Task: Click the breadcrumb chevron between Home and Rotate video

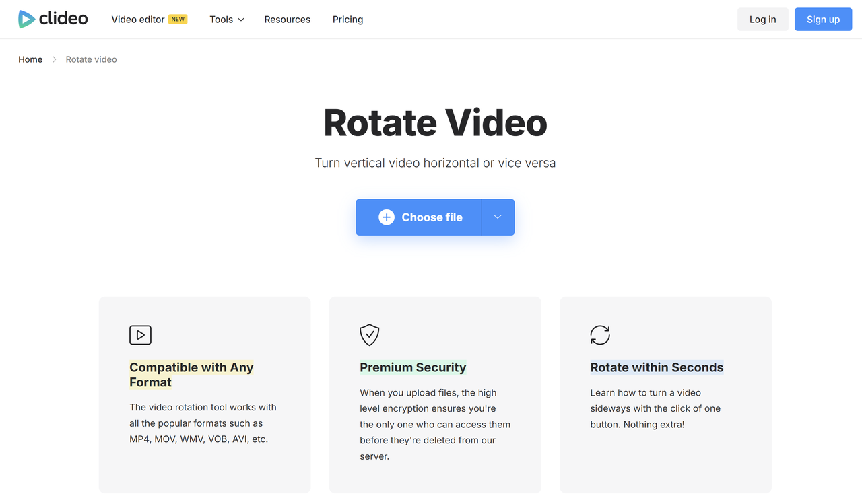Action: coord(54,59)
